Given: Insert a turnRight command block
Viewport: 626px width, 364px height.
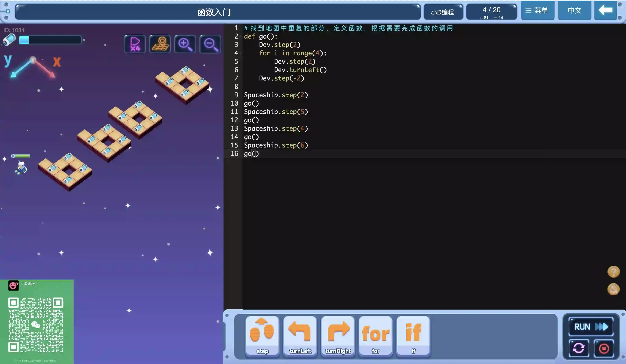Looking at the screenshot, I should coord(338,336).
